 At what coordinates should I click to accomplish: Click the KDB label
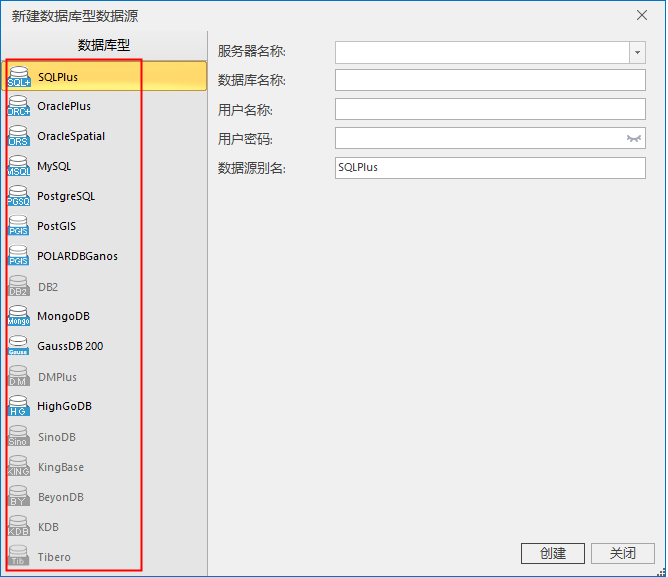pyautogui.click(x=48, y=527)
